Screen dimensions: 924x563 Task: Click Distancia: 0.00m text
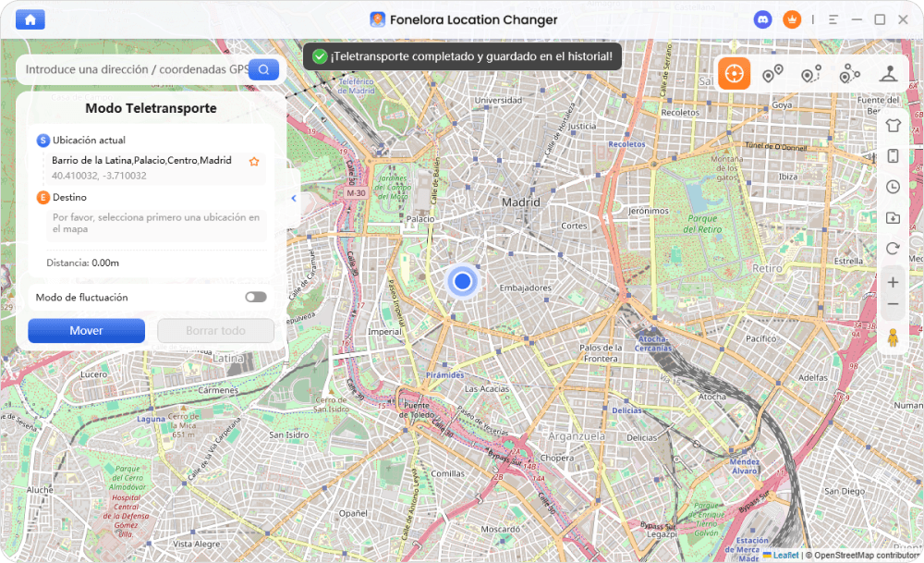coord(83,263)
